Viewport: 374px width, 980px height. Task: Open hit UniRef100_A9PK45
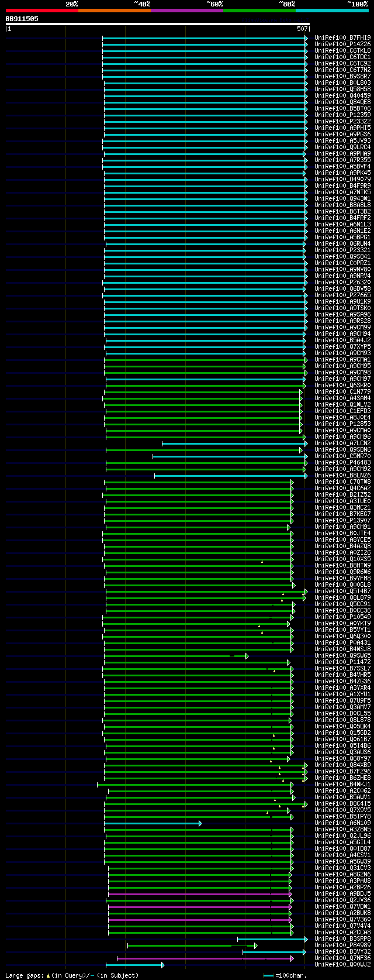point(342,173)
